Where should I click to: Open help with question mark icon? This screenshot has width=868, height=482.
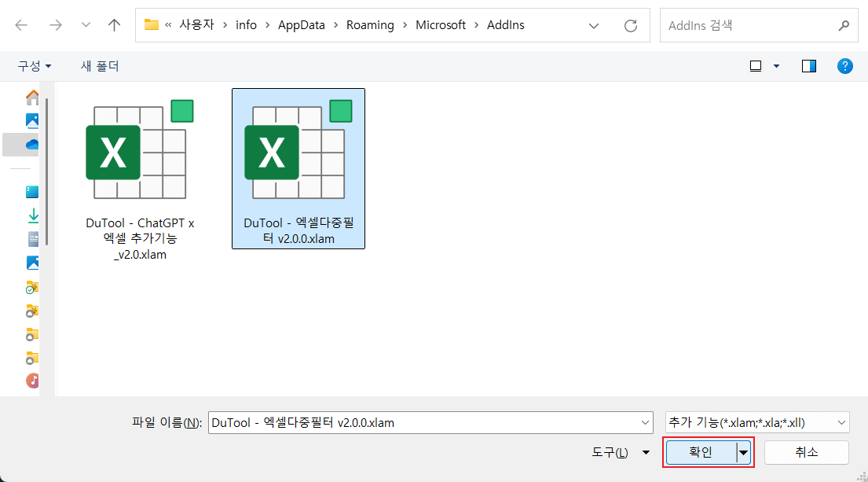coord(844,66)
